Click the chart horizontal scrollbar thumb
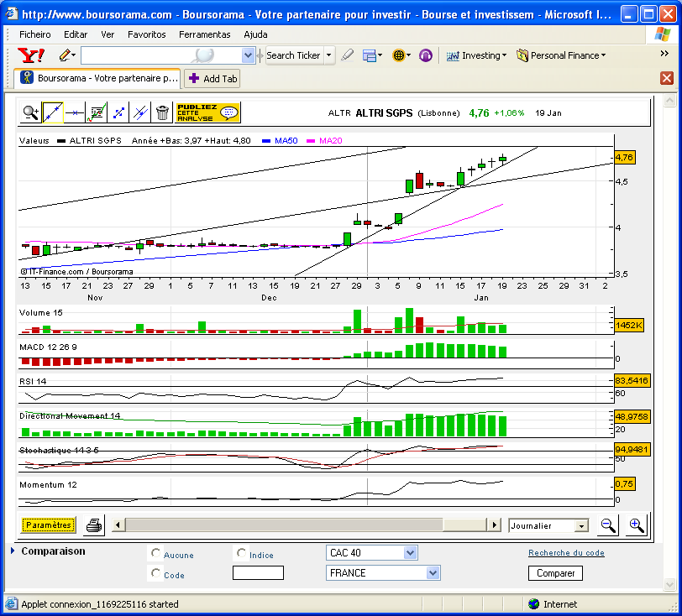 pos(285,525)
